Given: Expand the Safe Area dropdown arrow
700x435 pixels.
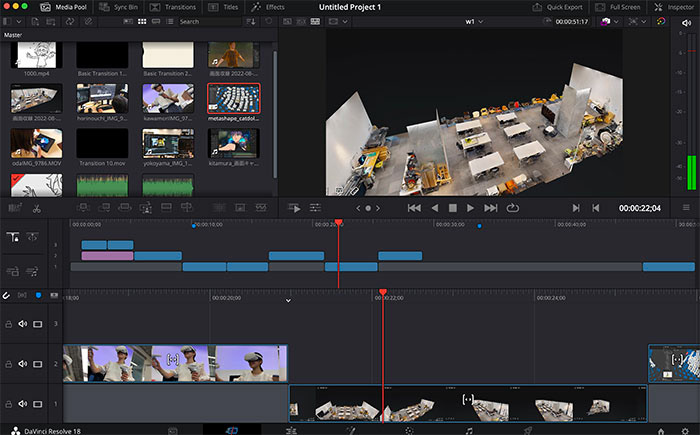Looking at the screenshot, I should (x=643, y=21).
